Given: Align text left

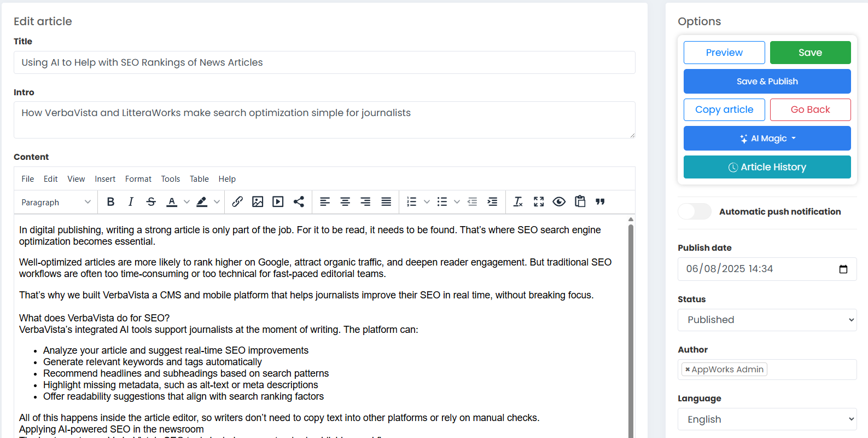Looking at the screenshot, I should click(x=325, y=202).
